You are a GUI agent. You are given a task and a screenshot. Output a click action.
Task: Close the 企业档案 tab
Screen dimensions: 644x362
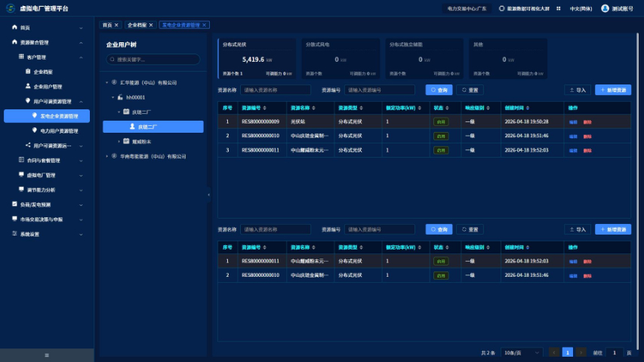151,25
